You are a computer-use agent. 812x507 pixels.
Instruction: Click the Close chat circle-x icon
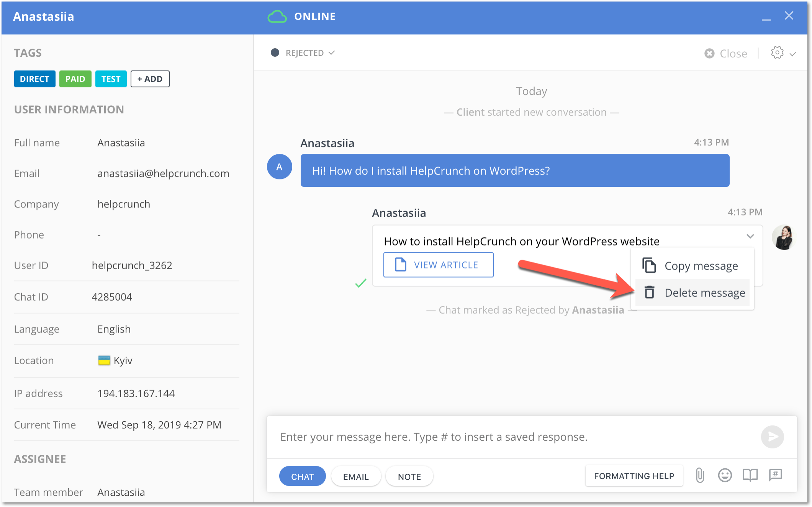709,53
